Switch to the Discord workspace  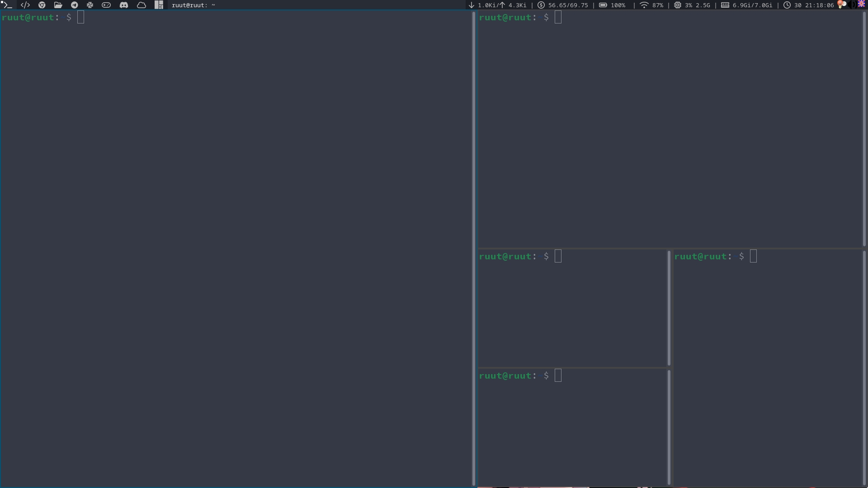click(124, 5)
